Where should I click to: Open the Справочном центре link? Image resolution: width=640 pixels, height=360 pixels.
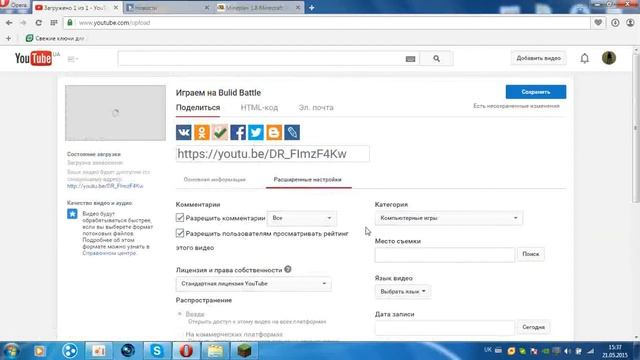pos(109,253)
